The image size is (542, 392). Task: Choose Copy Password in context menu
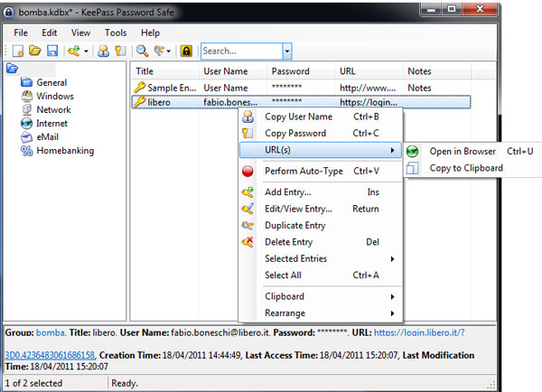tap(321, 134)
